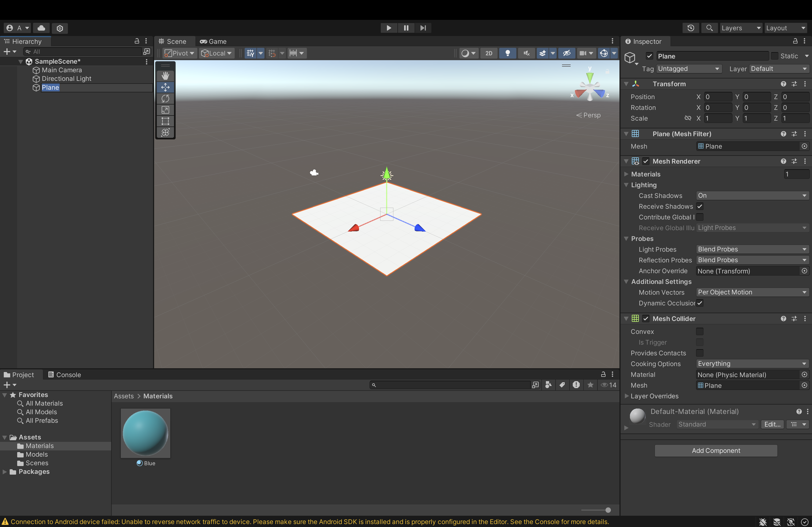Image resolution: width=812 pixels, height=527 pixels.
Task: Toggle the Static checkbox
Action: click(x=774, y=56)
